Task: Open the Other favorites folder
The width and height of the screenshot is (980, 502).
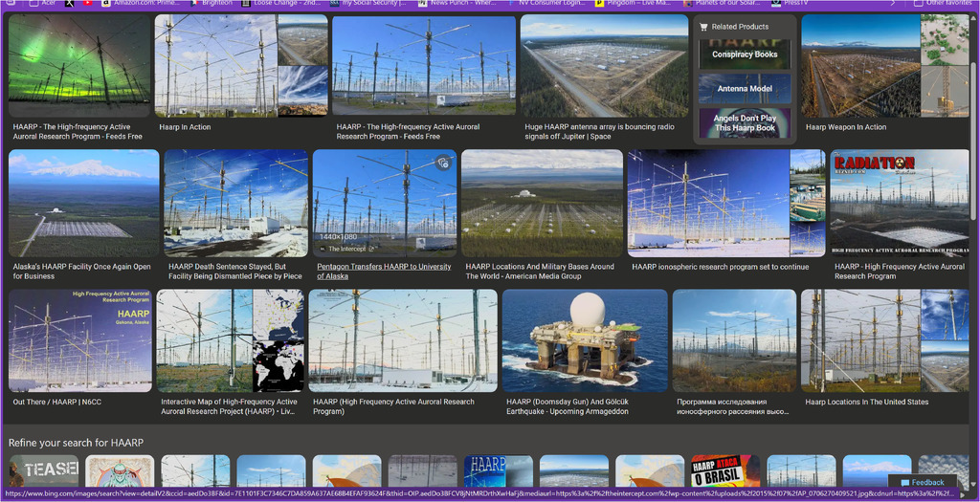Action: pos(943,3)
